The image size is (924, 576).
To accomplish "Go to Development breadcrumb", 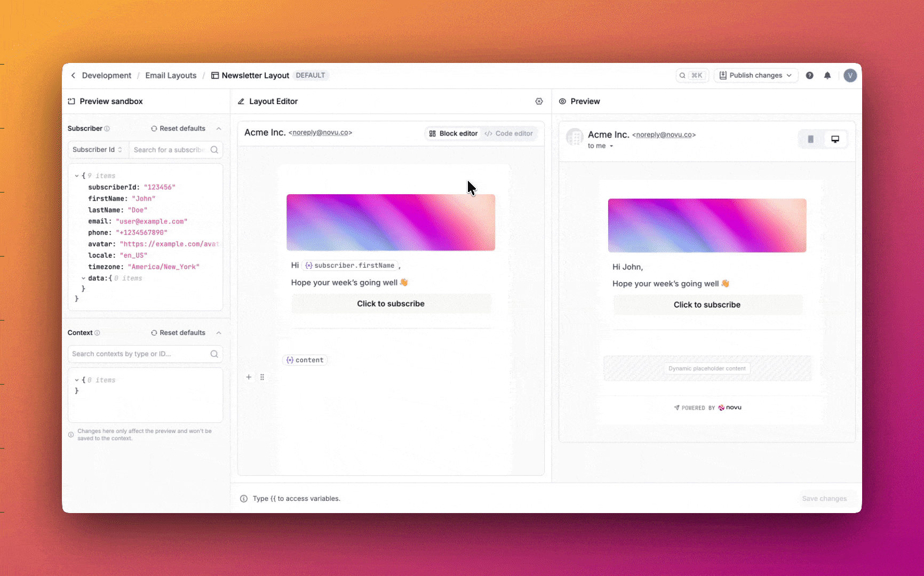I will pyautogui.click(x=106, y=76).
